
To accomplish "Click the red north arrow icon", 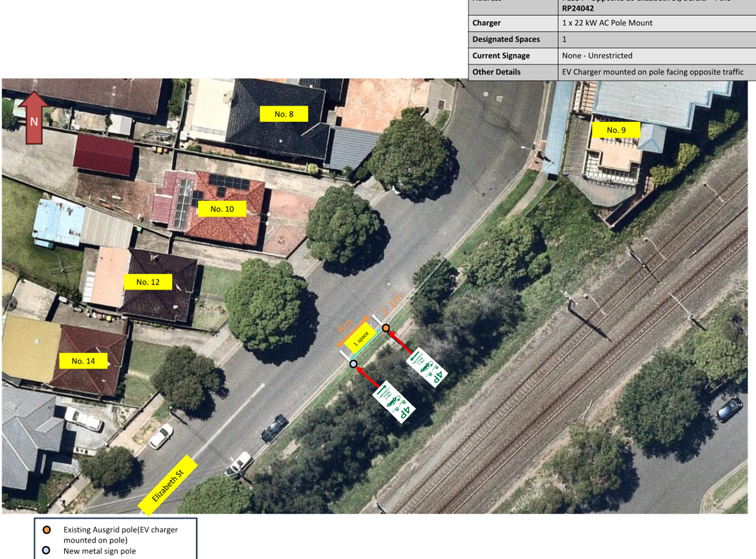I will click(x=34, y=118).
